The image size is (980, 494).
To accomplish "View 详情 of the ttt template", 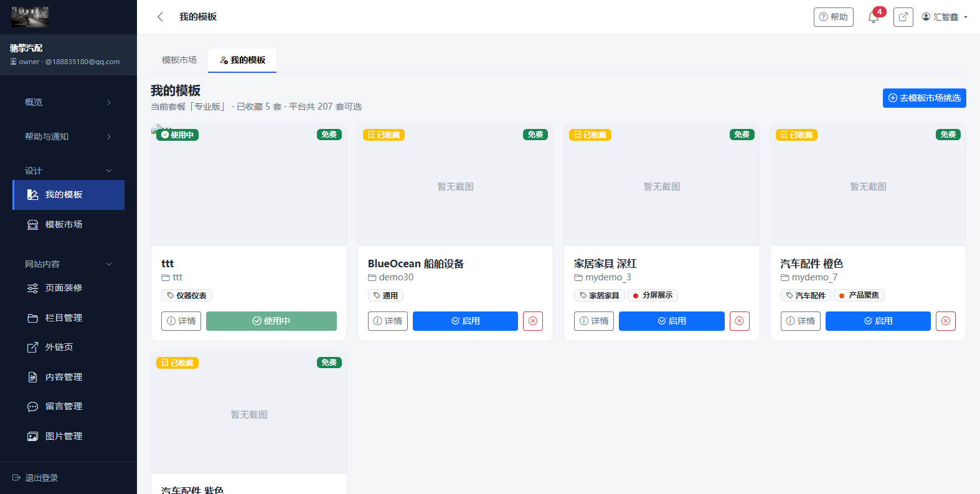I will pos(181,321).
